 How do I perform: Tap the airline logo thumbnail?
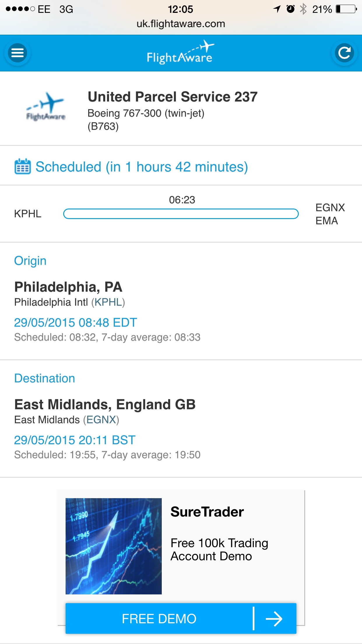coord(46,107)
